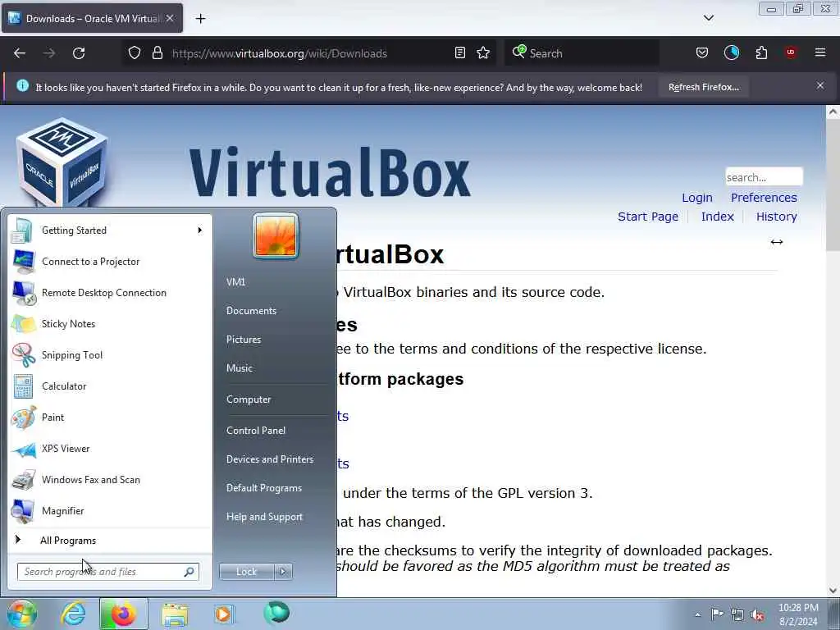Open Devices and Printers

269,459
